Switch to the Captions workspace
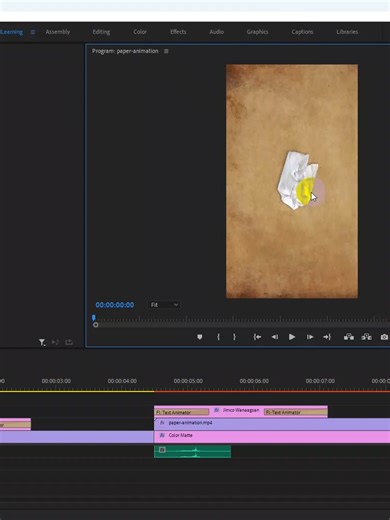This screenshot has height=520, width=390. [x=302, y=32]
